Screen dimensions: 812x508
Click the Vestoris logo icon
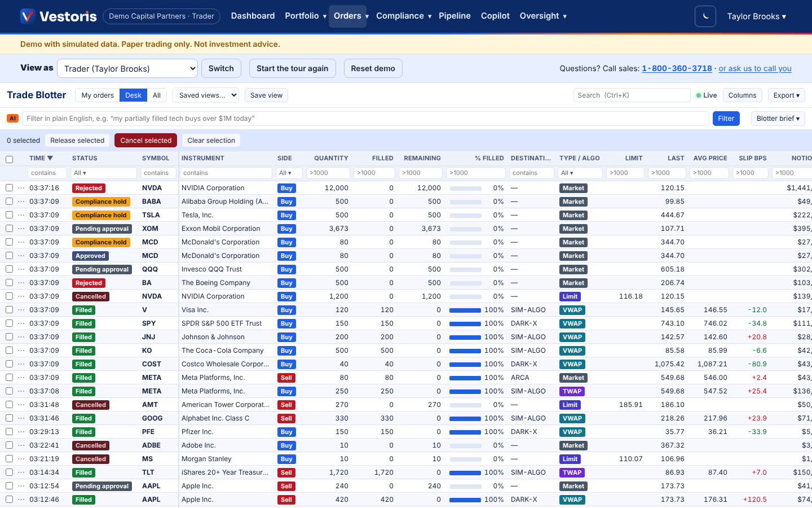[x=28, y=16]
